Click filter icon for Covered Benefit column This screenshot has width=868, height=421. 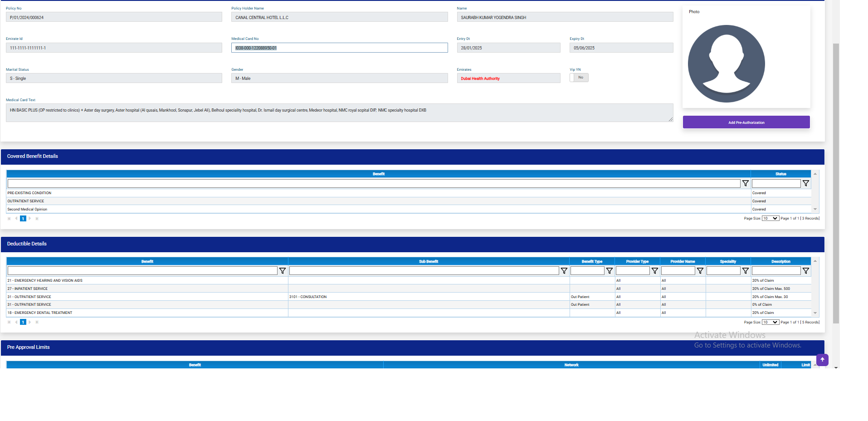[745, 183]
